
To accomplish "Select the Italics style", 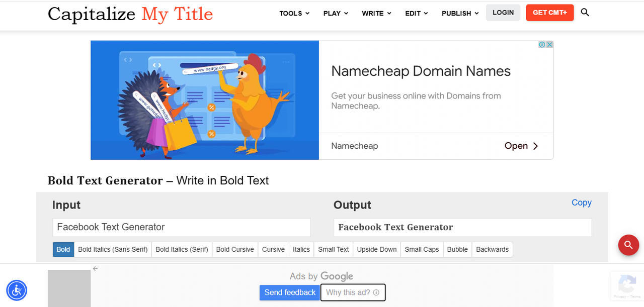I will [301, 249].
